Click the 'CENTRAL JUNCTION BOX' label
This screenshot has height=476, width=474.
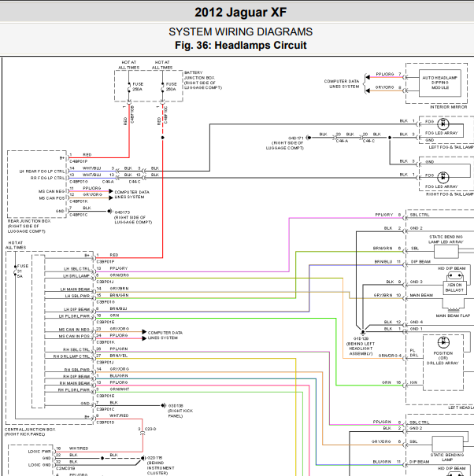(x=30, y=430)
